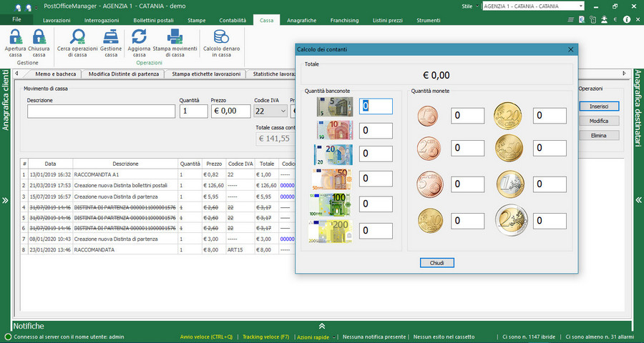644x343 pixels.
Task: Click Ci sono n. 1147 ibride status
Action: [x=529, y=337]
